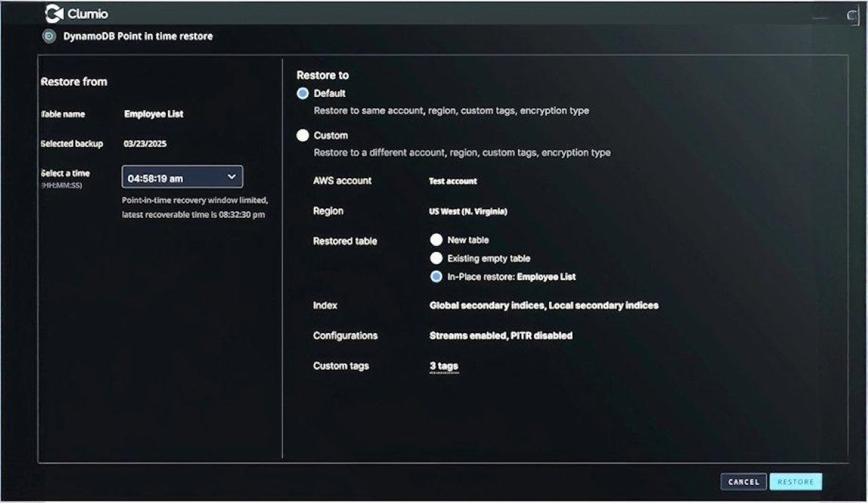Click the window icon in top-right corner
The image size is (868, 503).
coord(852,15)
